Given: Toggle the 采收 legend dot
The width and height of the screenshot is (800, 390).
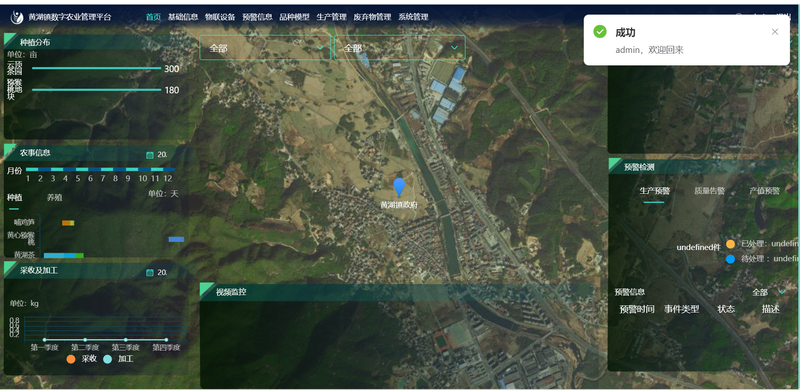Looking at the screenshot, I should [x=71, y=359].
